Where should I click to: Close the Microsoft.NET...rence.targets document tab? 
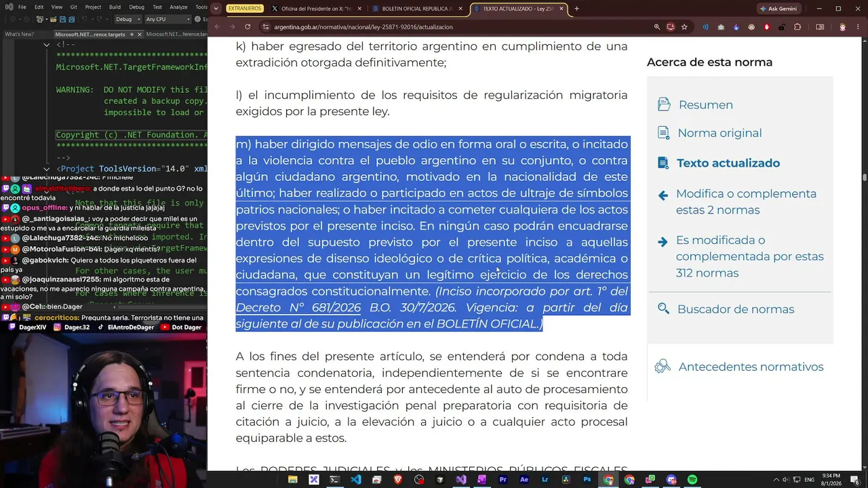[x=140, y=35]
